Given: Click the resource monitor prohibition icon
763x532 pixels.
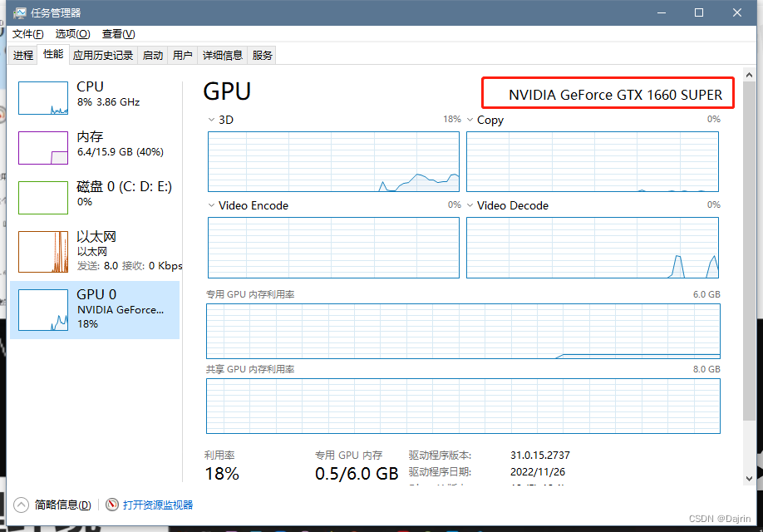Looking at the screenshot, I should pos(112,505).
